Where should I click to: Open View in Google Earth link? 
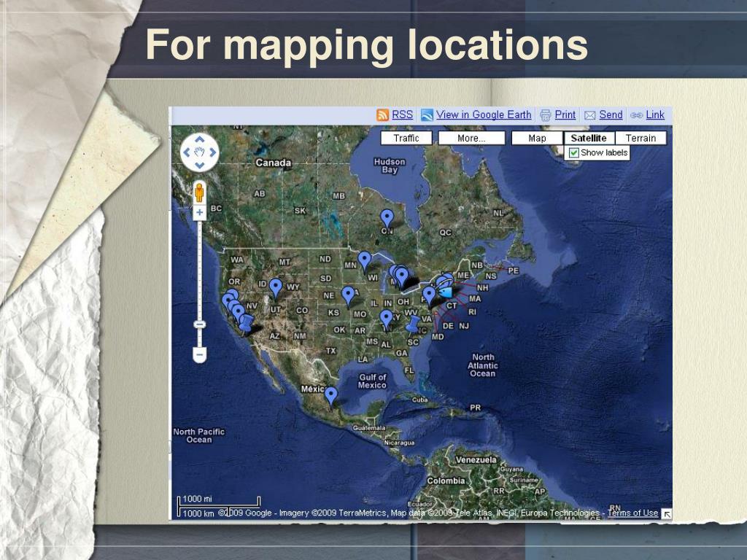pyautogui.click(x=484, y=114)
